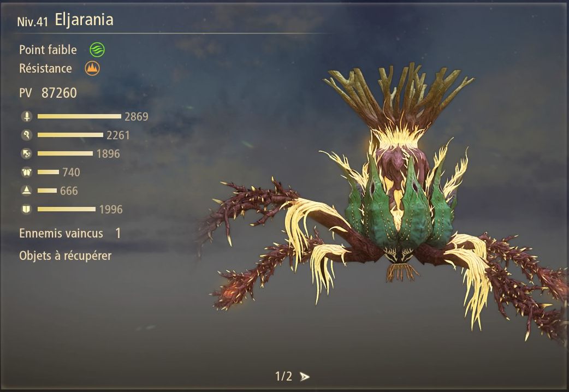Go to next page with arrow
569x392 pixels.
click(305, 377)
